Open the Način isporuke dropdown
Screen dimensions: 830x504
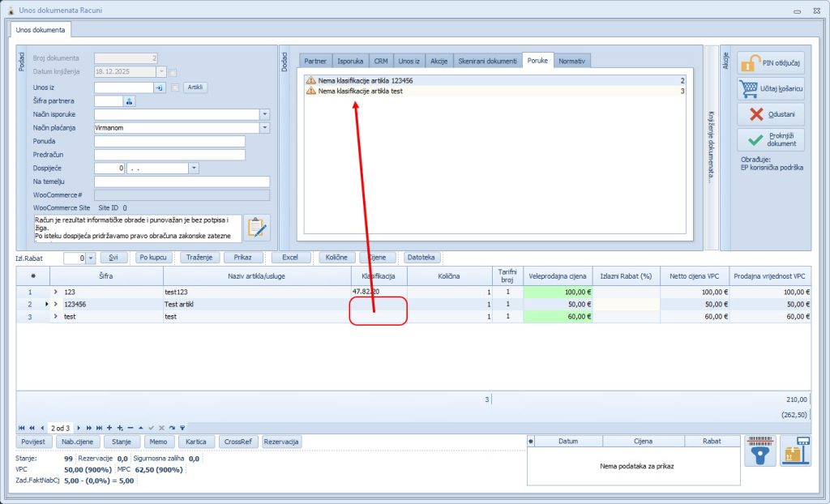(x=264, y=114)
